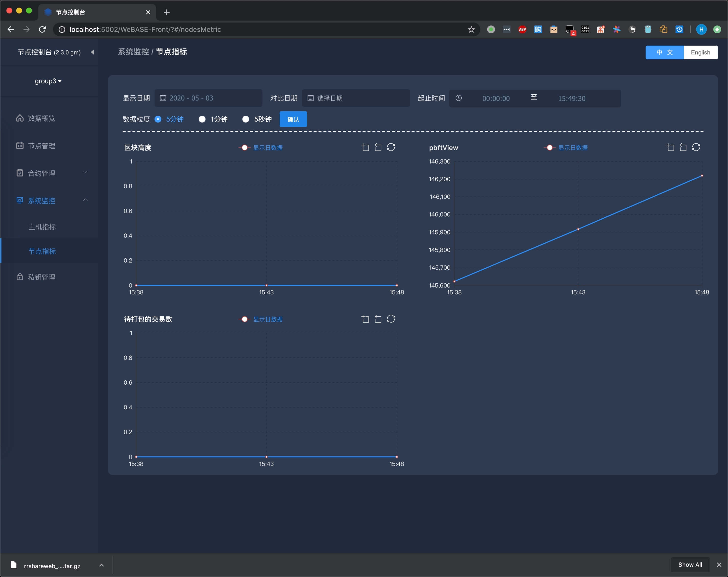Open 对比日期 date picker

356,98
